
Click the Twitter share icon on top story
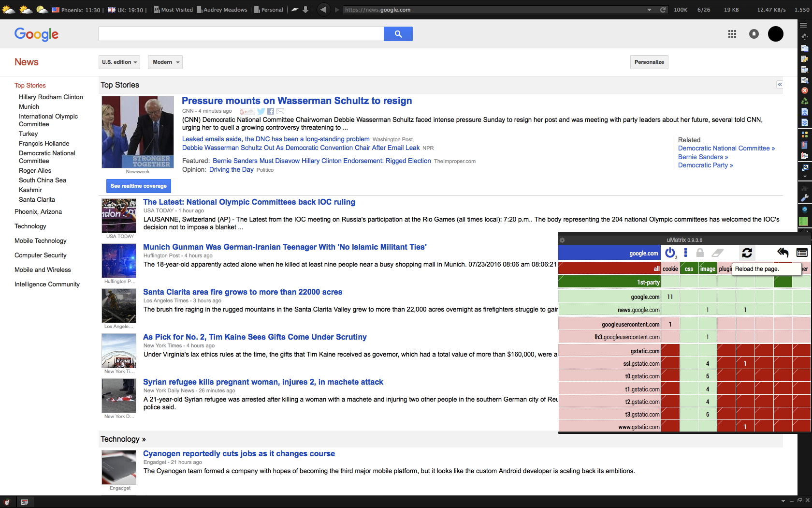click(x=261, y=111)
